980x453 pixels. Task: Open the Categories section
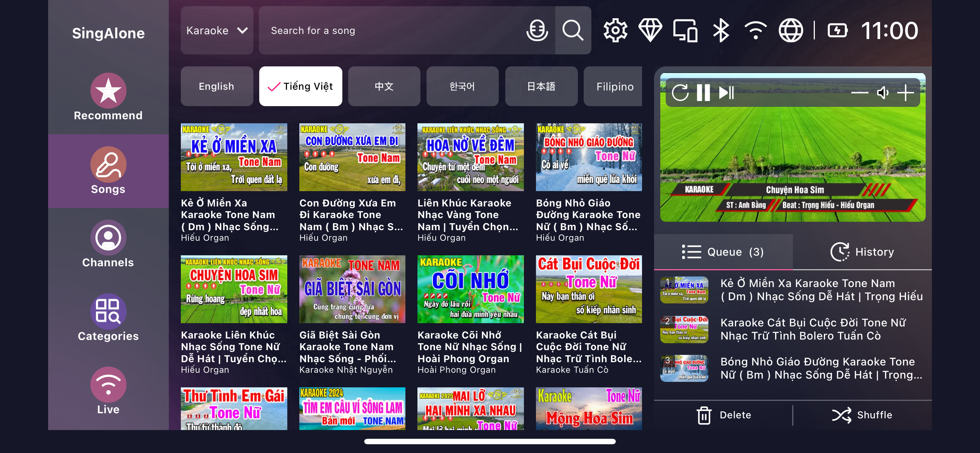coord(108,317)
